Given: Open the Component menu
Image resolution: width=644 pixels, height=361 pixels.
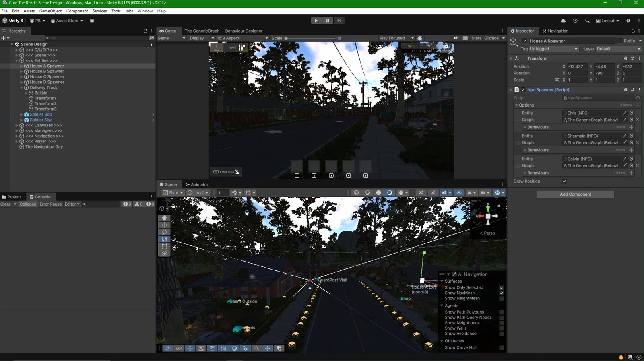Looking at the screenshot, I should [77, 11].
